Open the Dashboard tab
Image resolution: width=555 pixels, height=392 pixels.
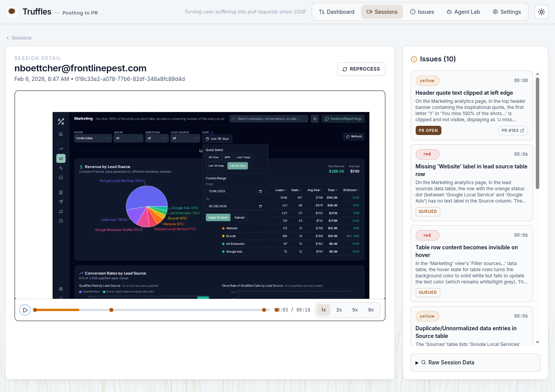point(337,12)
